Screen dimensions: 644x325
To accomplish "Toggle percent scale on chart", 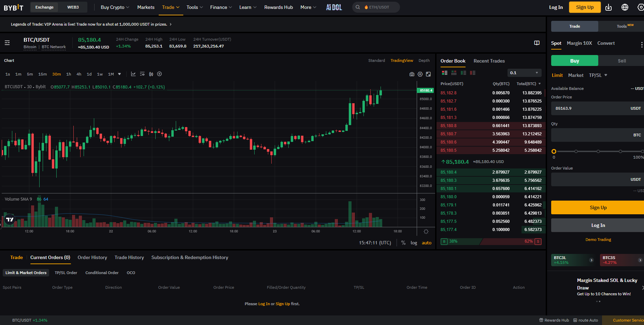I will pyautogui.click(x=403, y=243).
